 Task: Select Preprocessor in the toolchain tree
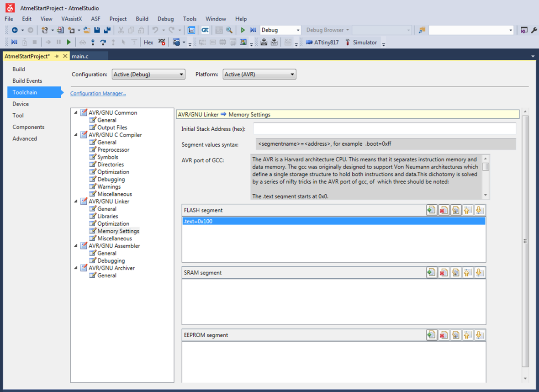click(113, 149)
